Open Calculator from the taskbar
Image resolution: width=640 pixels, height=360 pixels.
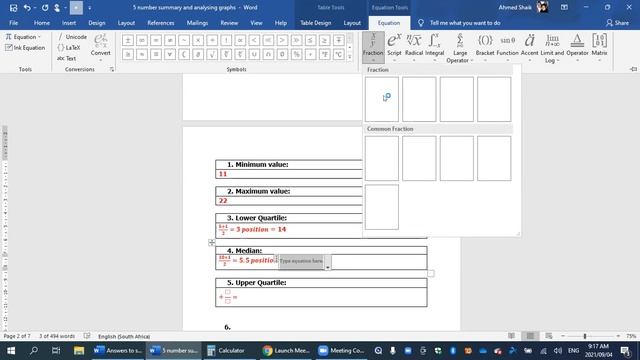click(x=226, y=351)
